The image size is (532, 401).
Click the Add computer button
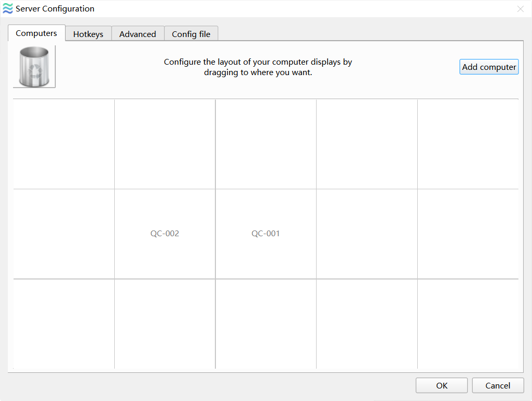pyautogui.click(x=489, y=67)
